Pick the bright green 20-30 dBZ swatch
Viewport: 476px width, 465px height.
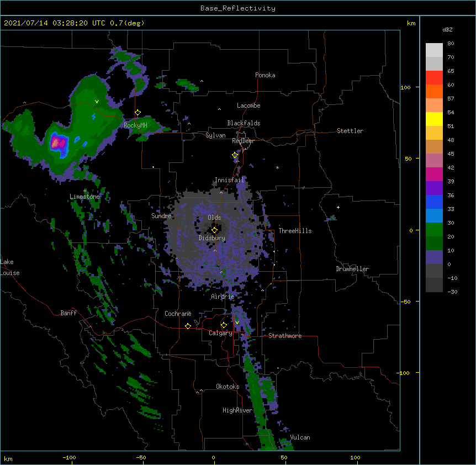pos(434,230)
